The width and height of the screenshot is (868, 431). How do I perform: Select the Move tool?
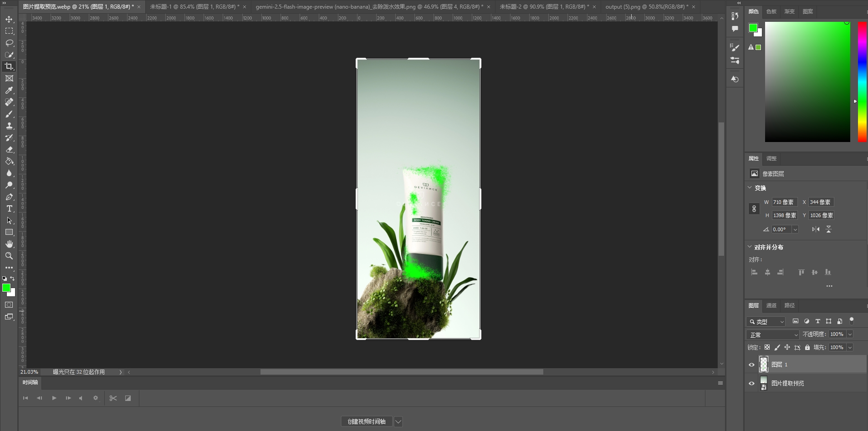coord(9,19)
